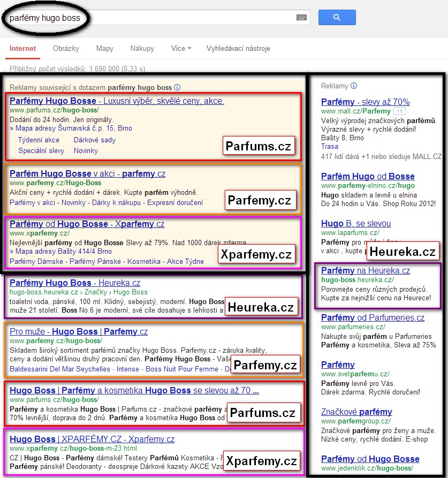Open ad Parfémy Hugo Bosse - Luxusní výběr
Image resolution: width=448 pixels, height=478 pixels.
pyautogui.click(x=117, y=101)
